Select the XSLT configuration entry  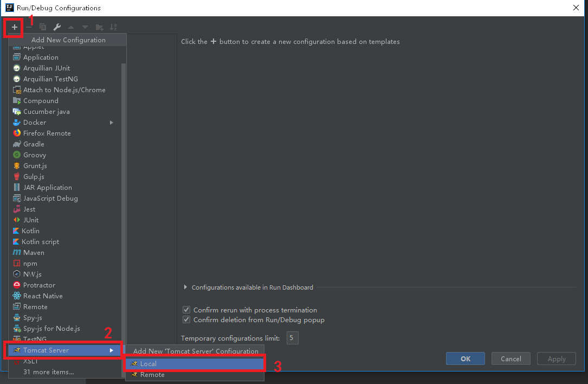[x=65, y=361]
